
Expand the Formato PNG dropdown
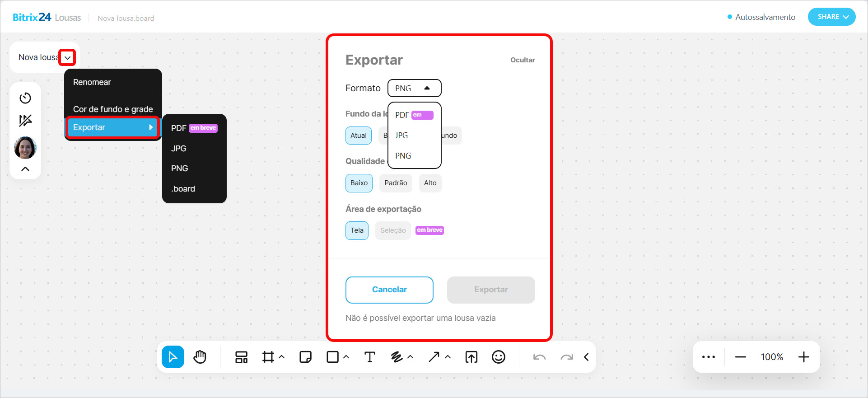click(414, 88)
